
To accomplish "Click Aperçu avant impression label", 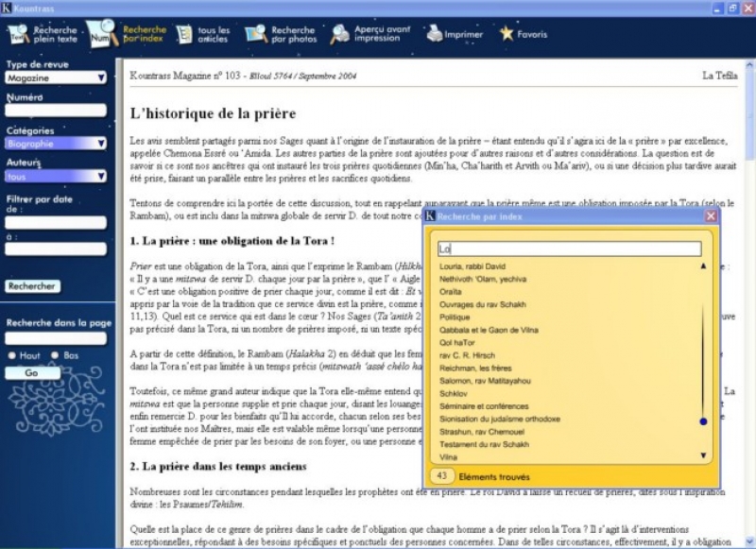I will click(x=382, y=33).
